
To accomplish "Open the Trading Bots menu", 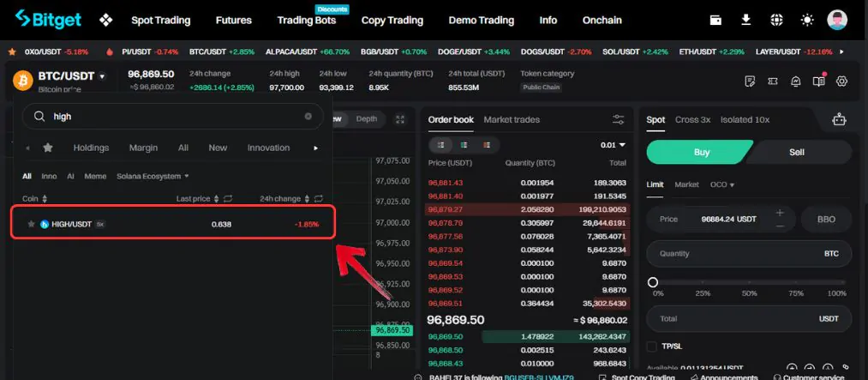I will click(307, 21).
